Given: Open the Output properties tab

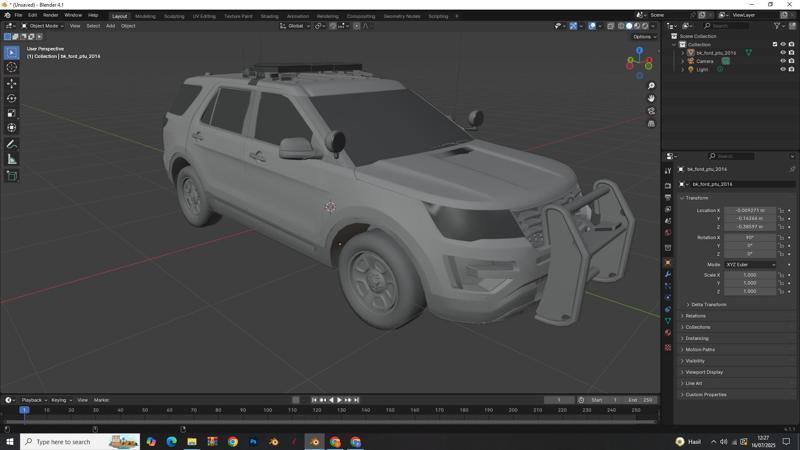Looking at the screenshot, I should click(x=668, y=197).
